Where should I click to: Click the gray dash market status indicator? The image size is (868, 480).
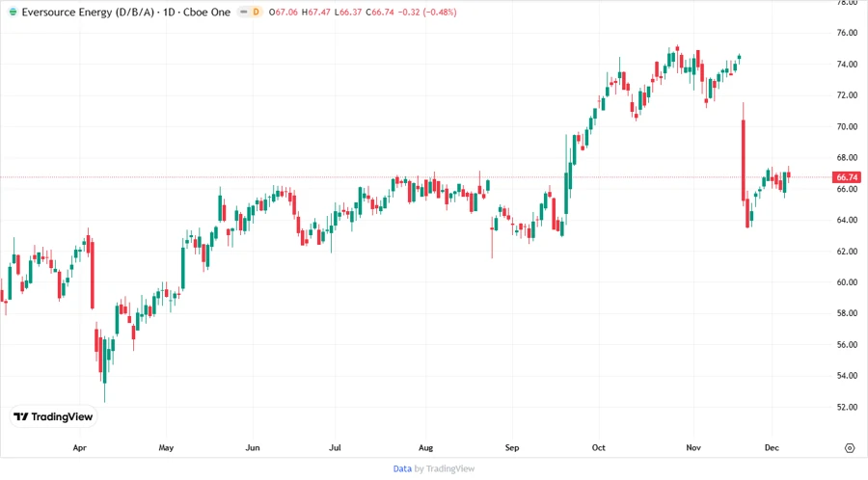tap(244, 12)
